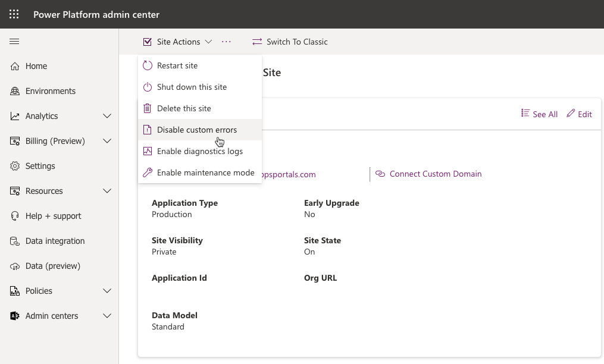Expand the Resources section chevron
The width and height of the screenshot is (604, 364).
[x=107, y=191]
